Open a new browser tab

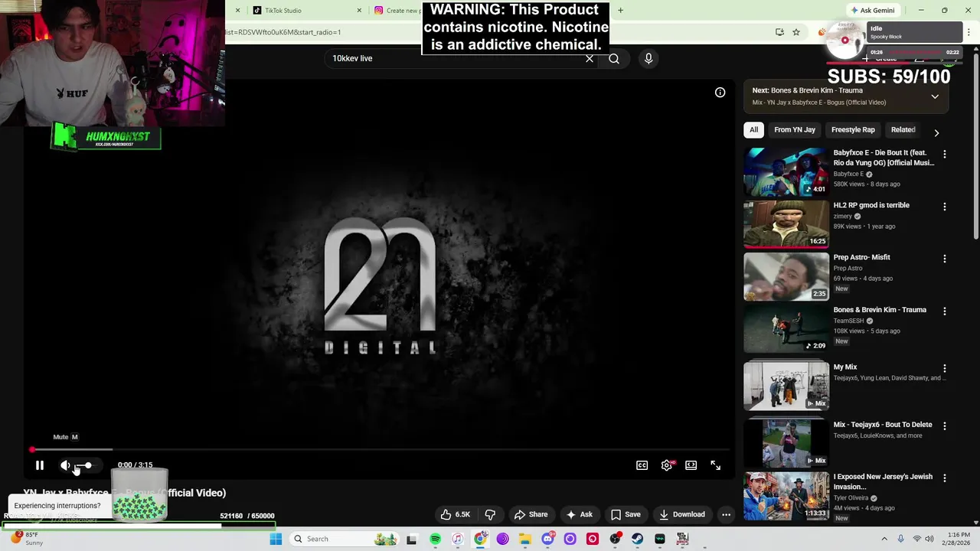pyautogui.click(x=620, y=11)
